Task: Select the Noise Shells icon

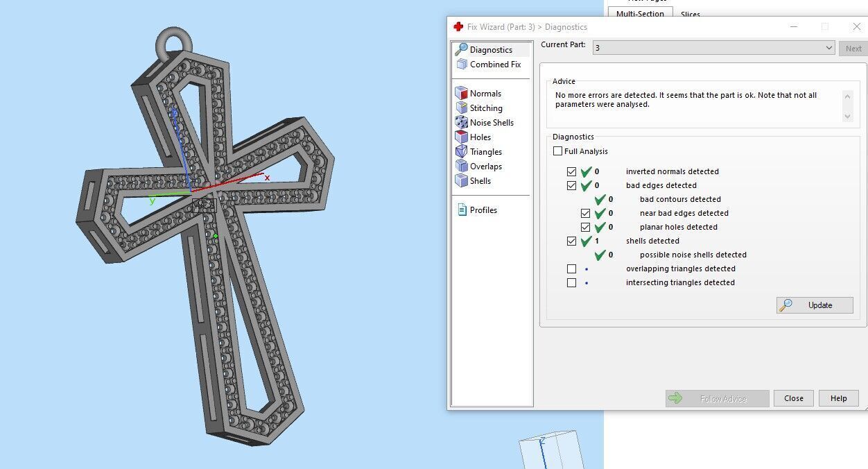Action: coord(461,122)
